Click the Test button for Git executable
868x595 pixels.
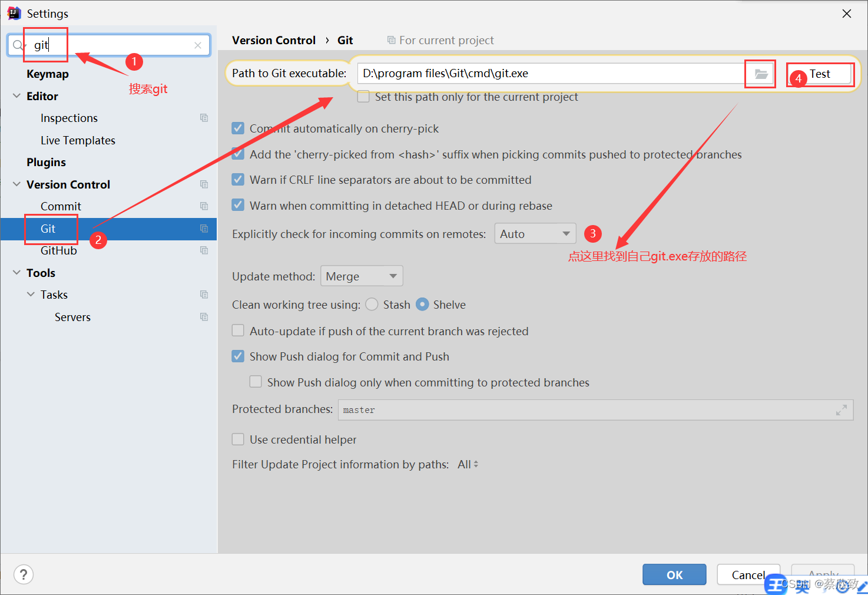[x=820, y=74]
